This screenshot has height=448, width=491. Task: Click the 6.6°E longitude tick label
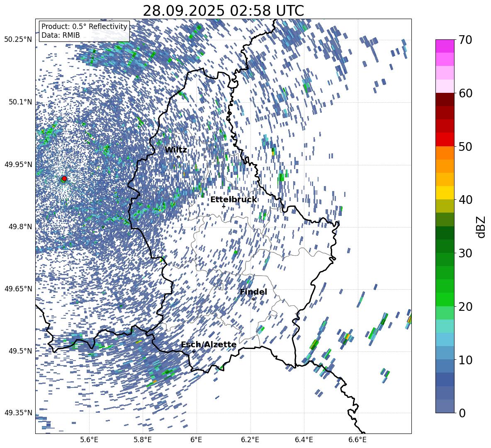pos(357,440)
